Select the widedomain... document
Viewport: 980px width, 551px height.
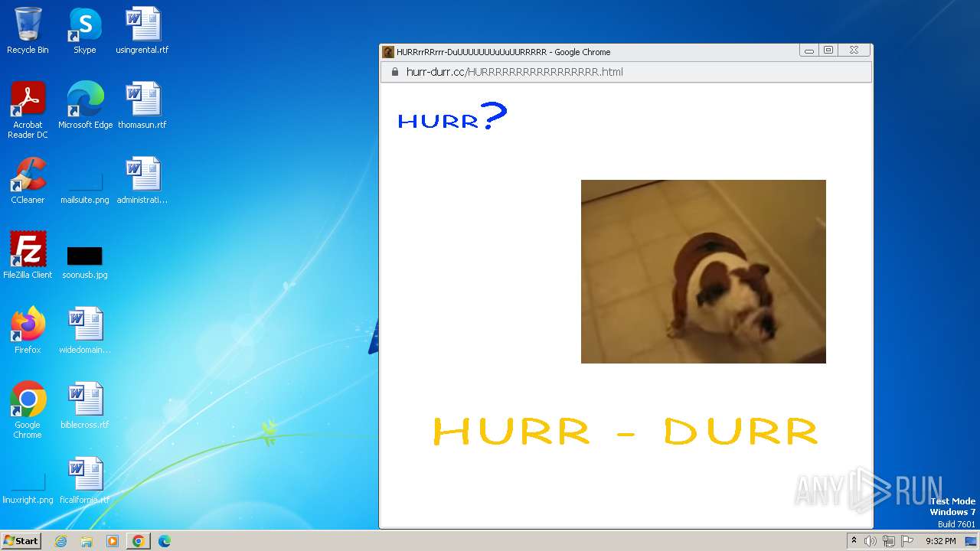85,331
